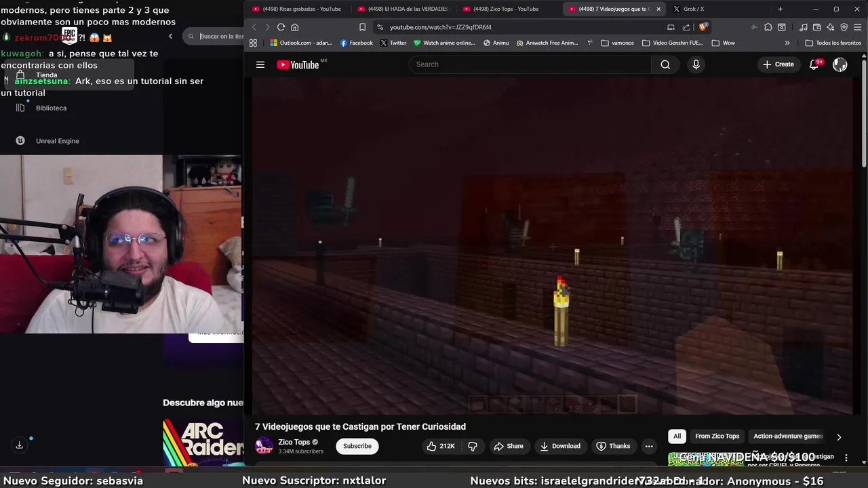
Task: Click the Share button under video
Action: (509, 446)
